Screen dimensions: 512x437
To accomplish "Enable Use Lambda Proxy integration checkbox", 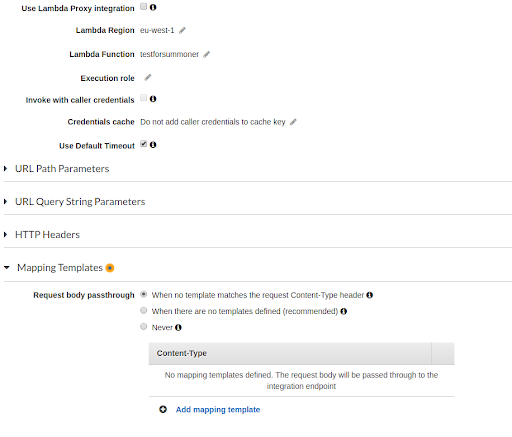I will tap(143, 6).
